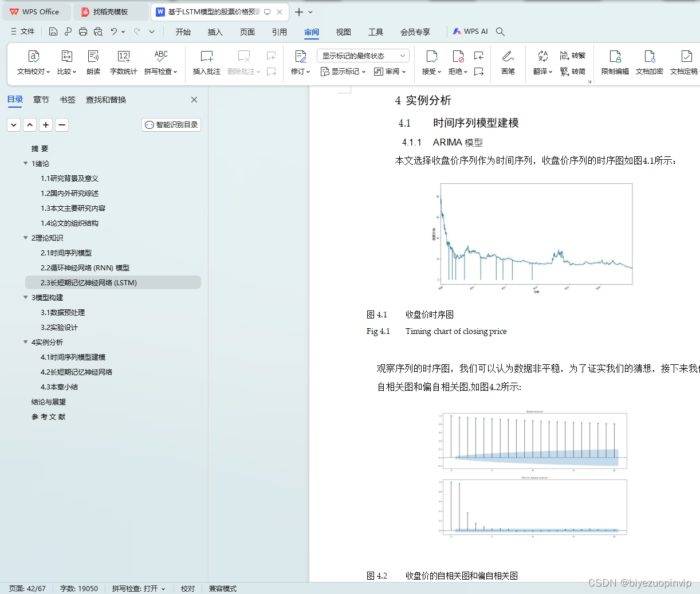Click 校对 in the status bar
Viewport: 700px width, 594px height.
coord(188,588)
